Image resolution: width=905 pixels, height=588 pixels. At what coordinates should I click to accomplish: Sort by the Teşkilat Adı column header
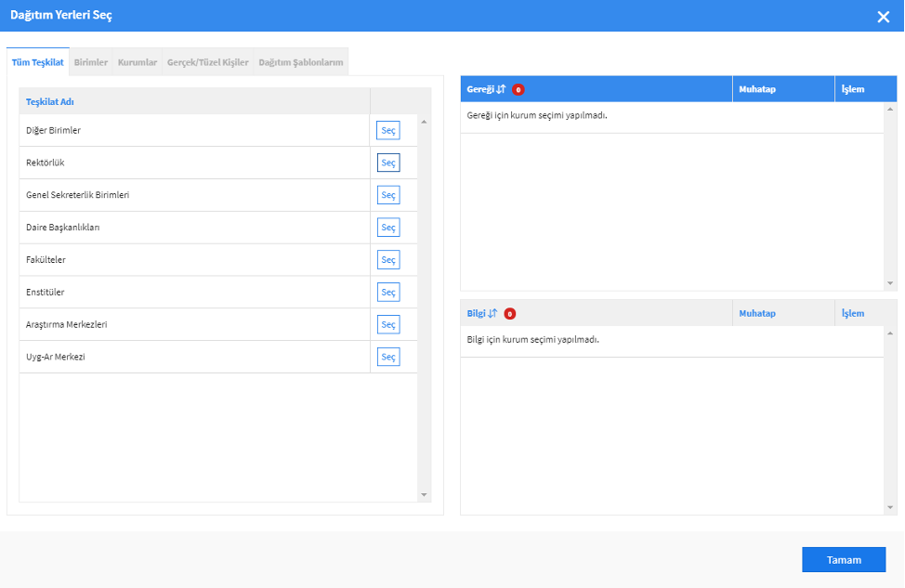click(49, 101)
